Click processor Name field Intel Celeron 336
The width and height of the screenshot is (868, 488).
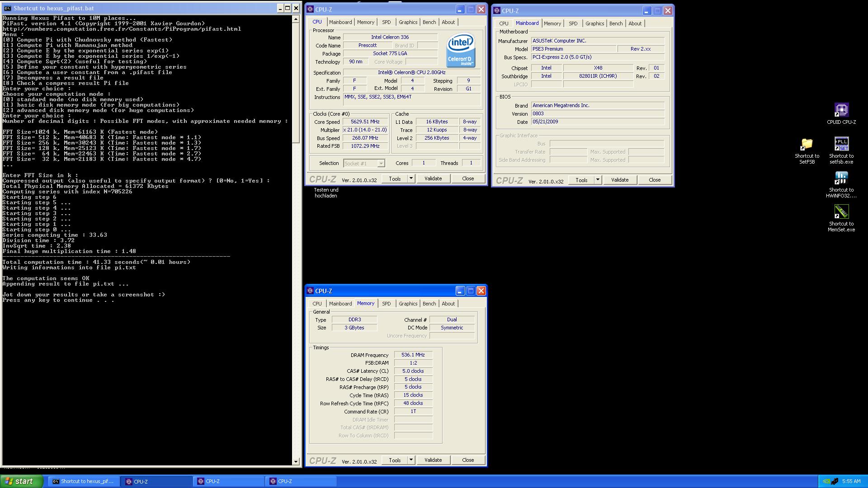pyautogui.click(x=390, y=38)
